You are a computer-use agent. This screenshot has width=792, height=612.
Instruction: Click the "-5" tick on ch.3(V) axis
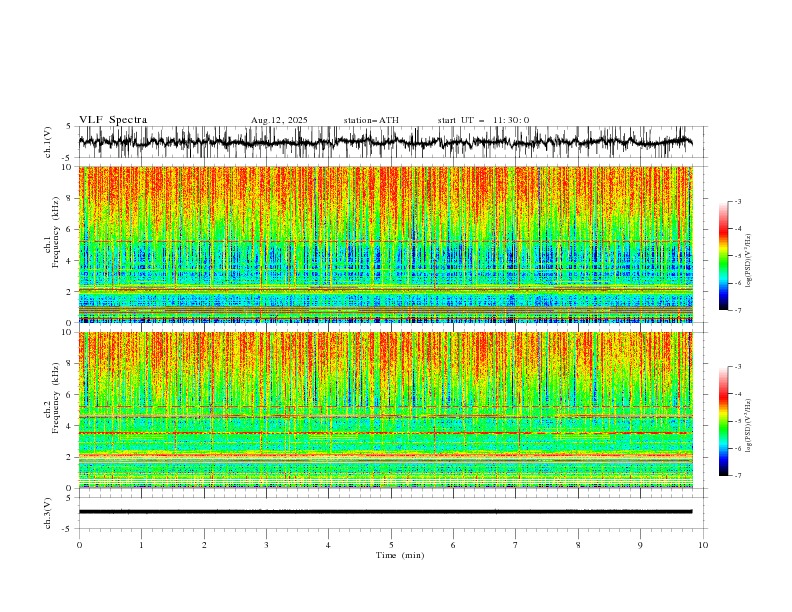(68, 529)
